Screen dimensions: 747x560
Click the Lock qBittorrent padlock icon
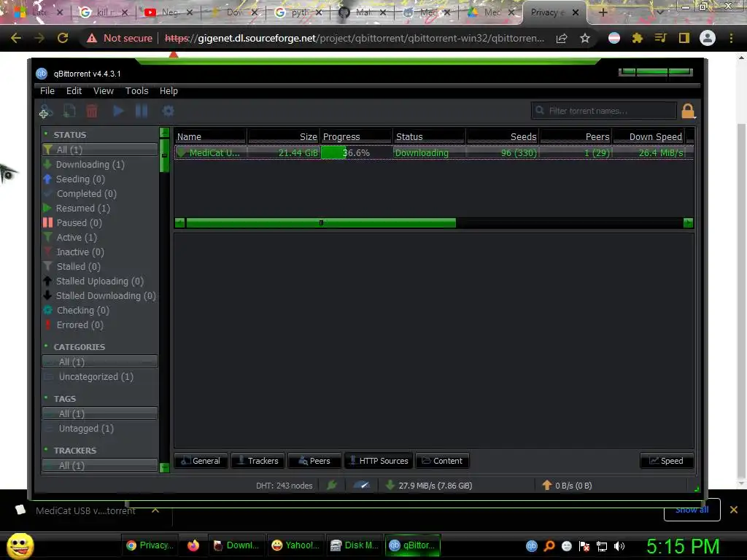point(688,111)
